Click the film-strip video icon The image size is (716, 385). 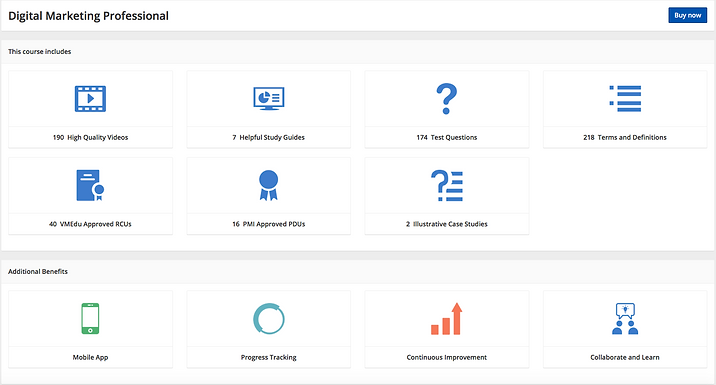pos(90,99)
